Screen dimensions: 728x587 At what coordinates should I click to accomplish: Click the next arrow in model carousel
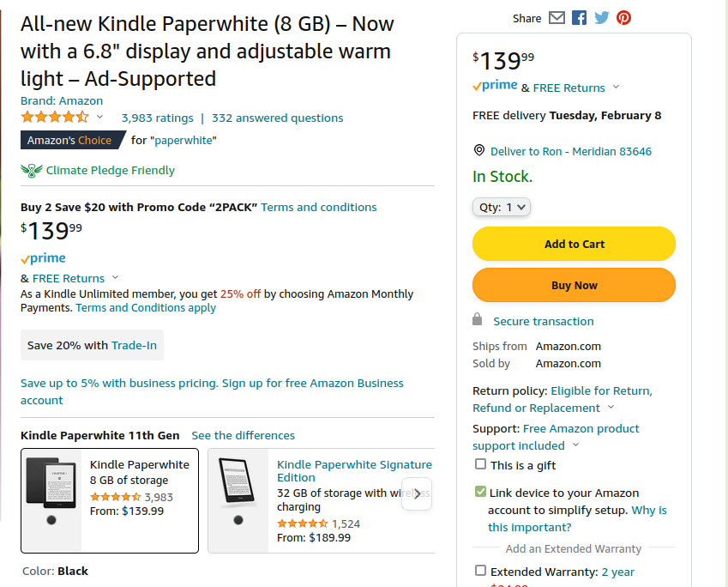[417, 494]
